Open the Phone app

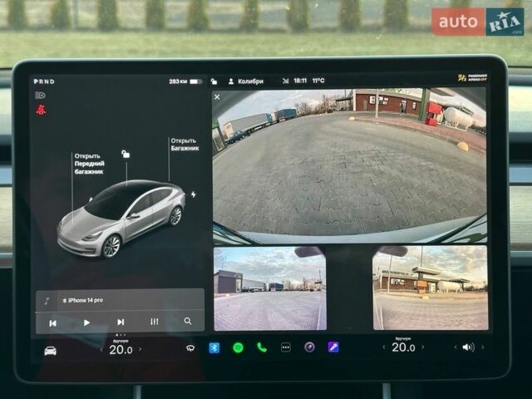pyautogui.click(x=262, y=347)
